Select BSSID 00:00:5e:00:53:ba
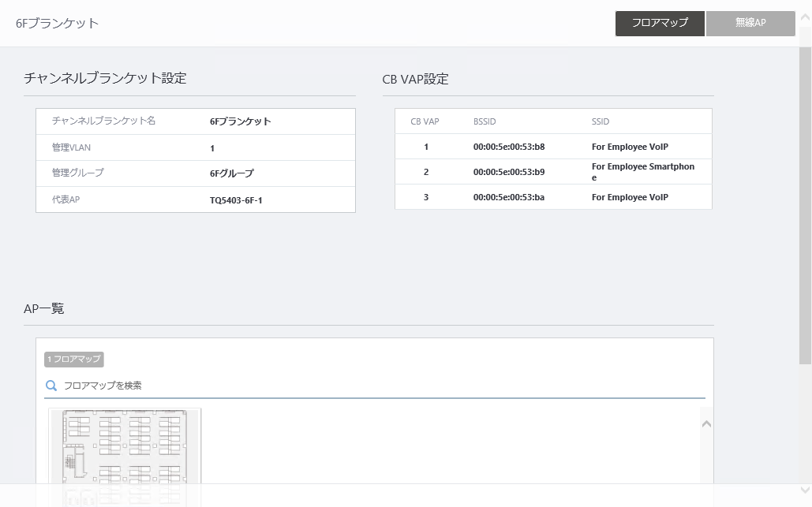The width and height of the screenshot is (812, 507). [509, 197]
